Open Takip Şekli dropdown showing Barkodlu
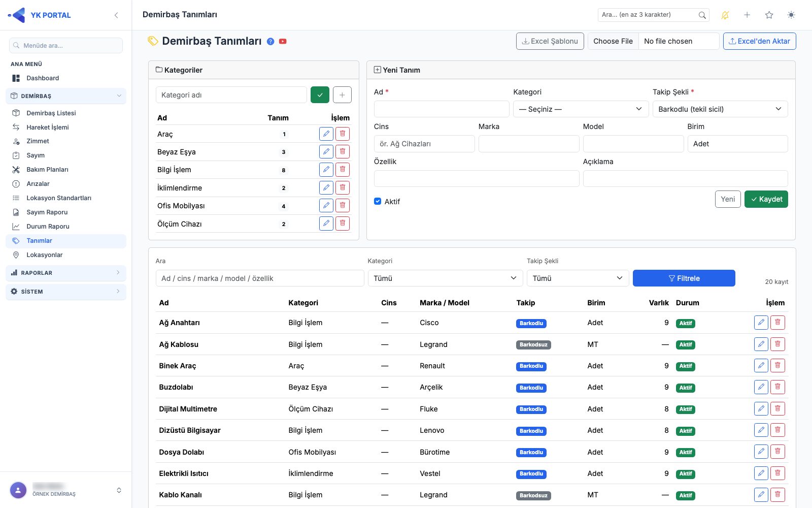 click(720, 109)
